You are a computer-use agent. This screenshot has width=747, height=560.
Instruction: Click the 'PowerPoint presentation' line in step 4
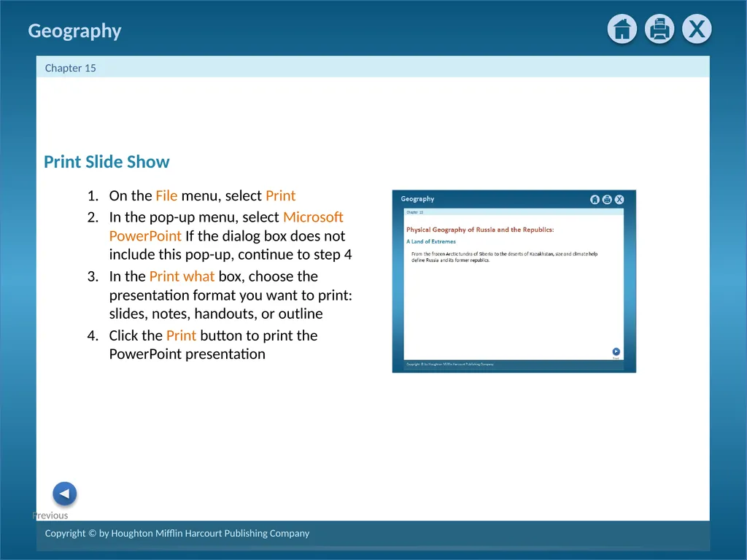tap(187, 354)
